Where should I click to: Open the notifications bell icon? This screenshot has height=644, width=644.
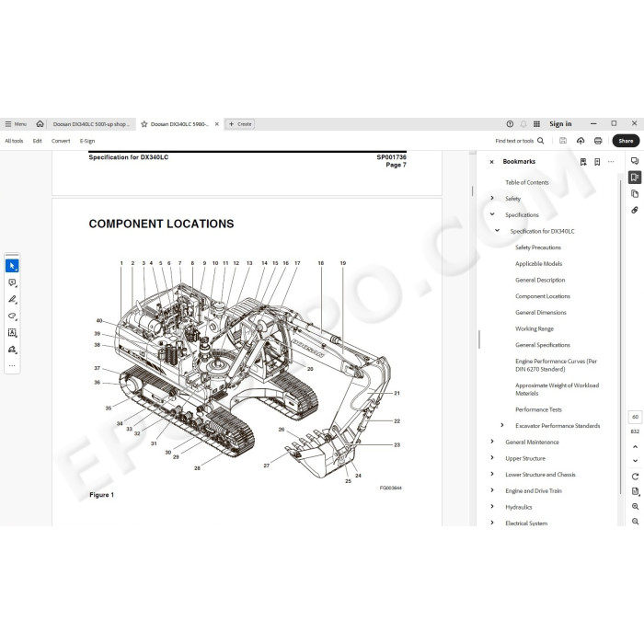click(523, 124)
